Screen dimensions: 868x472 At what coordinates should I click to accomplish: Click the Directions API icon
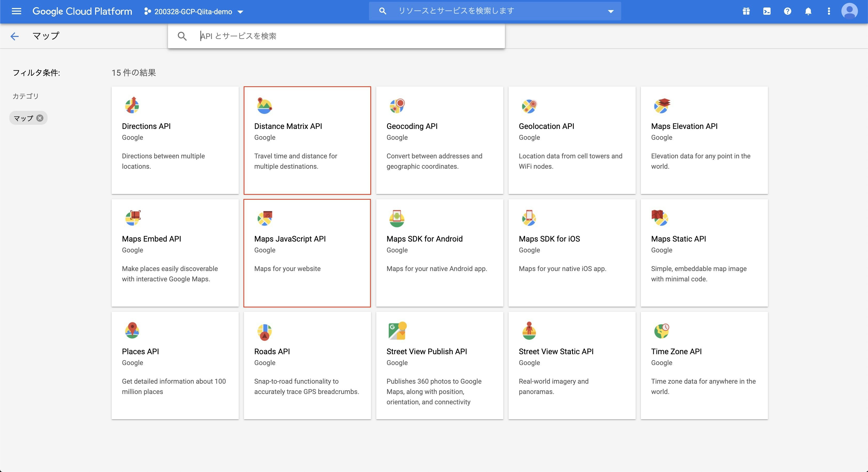click(132, 105)
